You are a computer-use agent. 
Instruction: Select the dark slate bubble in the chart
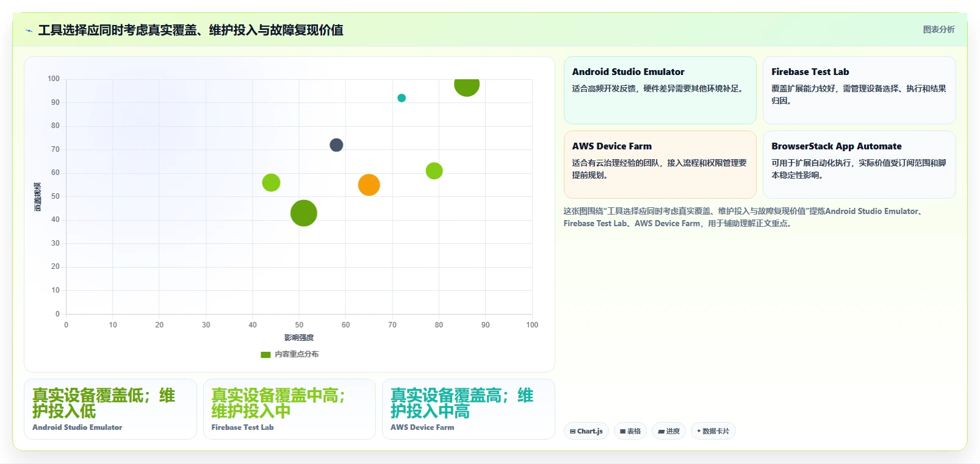click(336, 145)
